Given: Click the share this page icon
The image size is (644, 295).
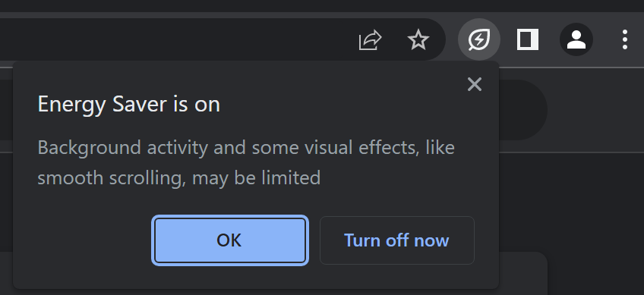Looking at the screenshot, I should [370, 39].
